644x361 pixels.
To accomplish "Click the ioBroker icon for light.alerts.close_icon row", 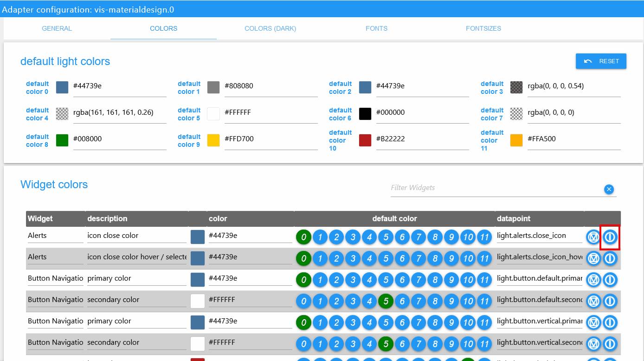I will (x=610, y=237).
